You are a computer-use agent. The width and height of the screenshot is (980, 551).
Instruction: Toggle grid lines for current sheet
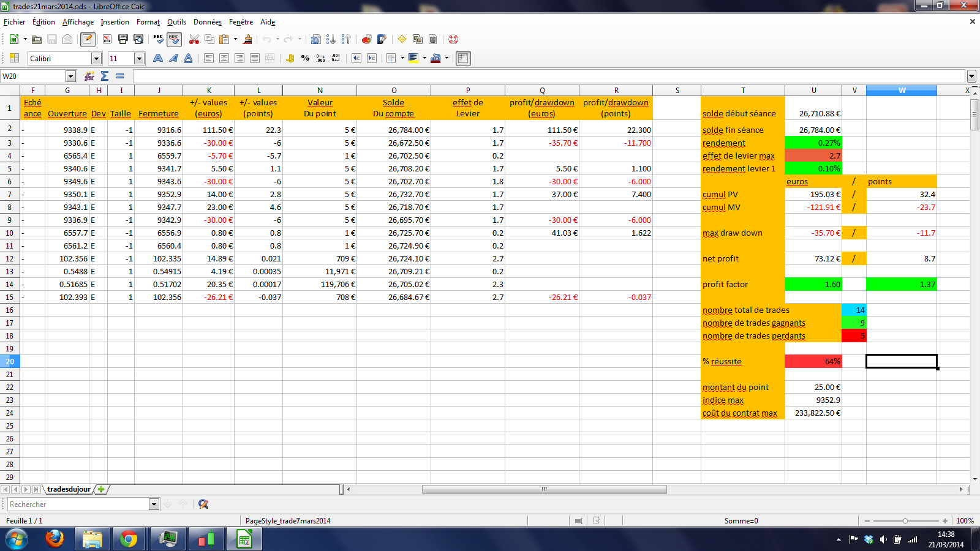[x=463, y=58]
